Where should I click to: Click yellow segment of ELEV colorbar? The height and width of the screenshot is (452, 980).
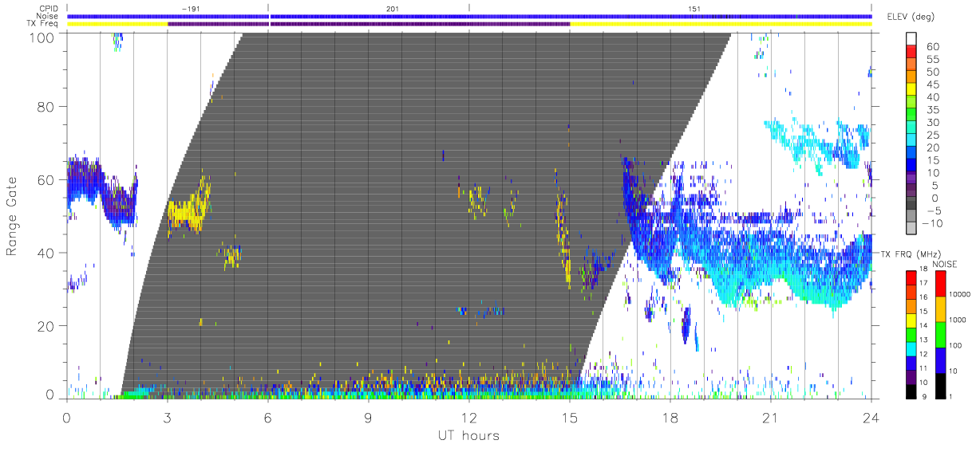[911, 90]
